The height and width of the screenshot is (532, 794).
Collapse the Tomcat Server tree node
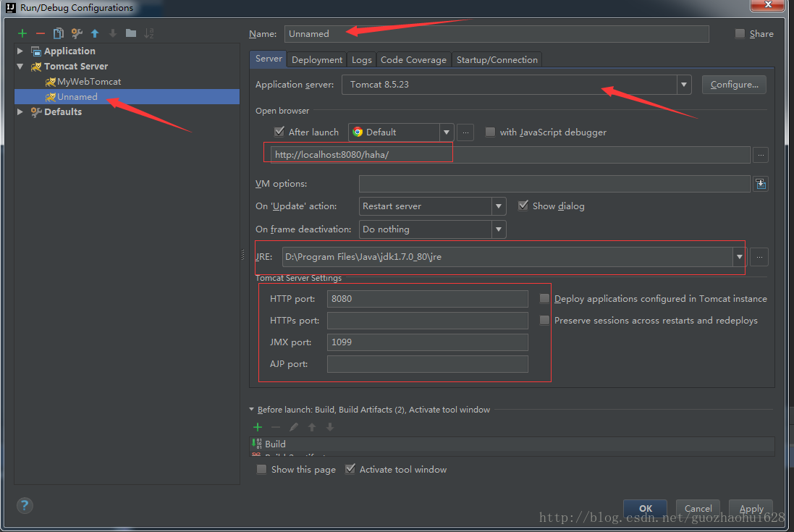20,67
